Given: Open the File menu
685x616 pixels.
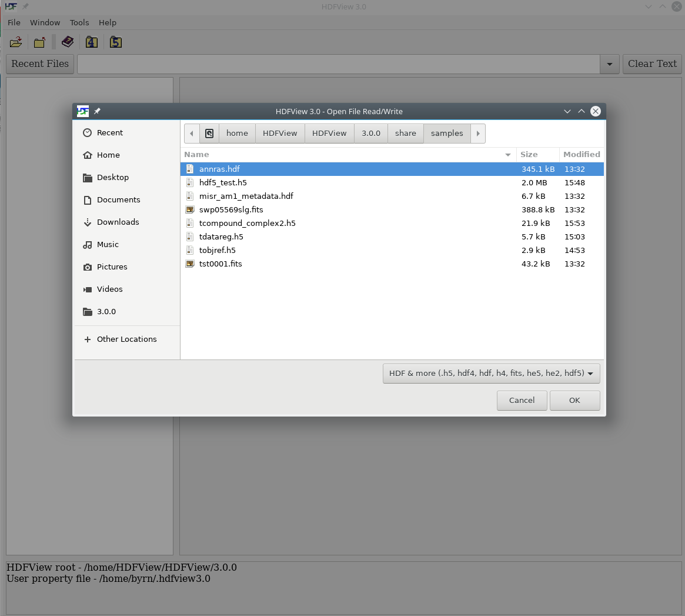Looking at the screenshot, I should tap(14, 22).
